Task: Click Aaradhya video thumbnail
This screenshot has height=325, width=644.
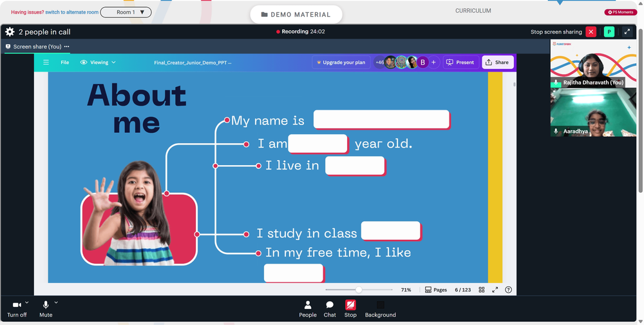Action: click(x=593, y=112)
